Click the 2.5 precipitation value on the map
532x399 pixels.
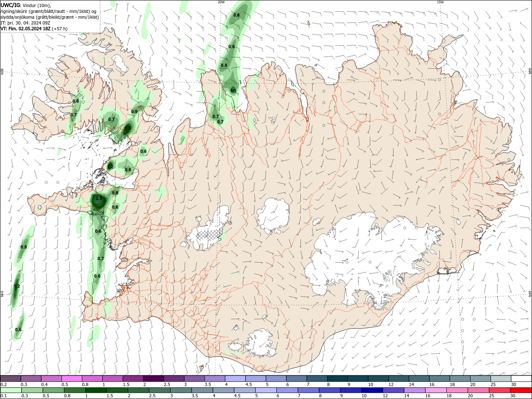[99, 199]
